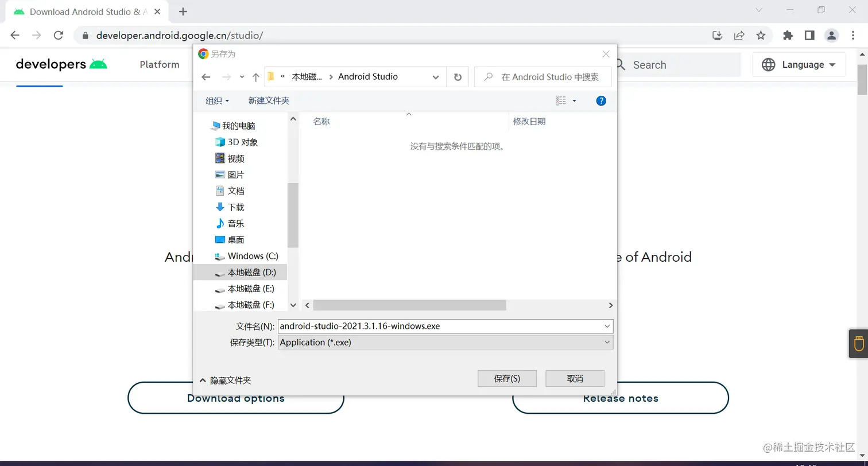The image size is (868, 466).
Task: Share this page from address bar
Action: (x=739, y=35)
